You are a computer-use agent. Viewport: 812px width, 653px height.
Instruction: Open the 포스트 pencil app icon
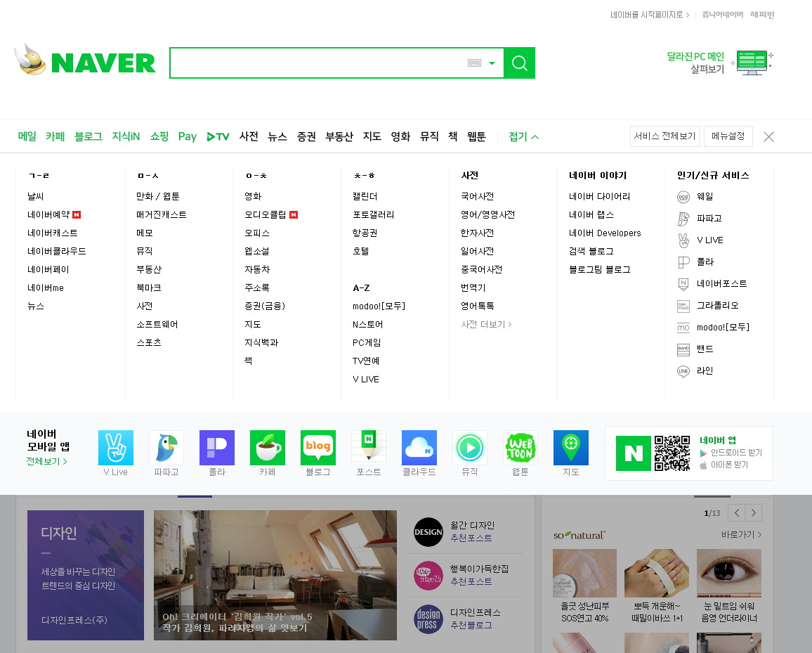[x=369, y=448]
